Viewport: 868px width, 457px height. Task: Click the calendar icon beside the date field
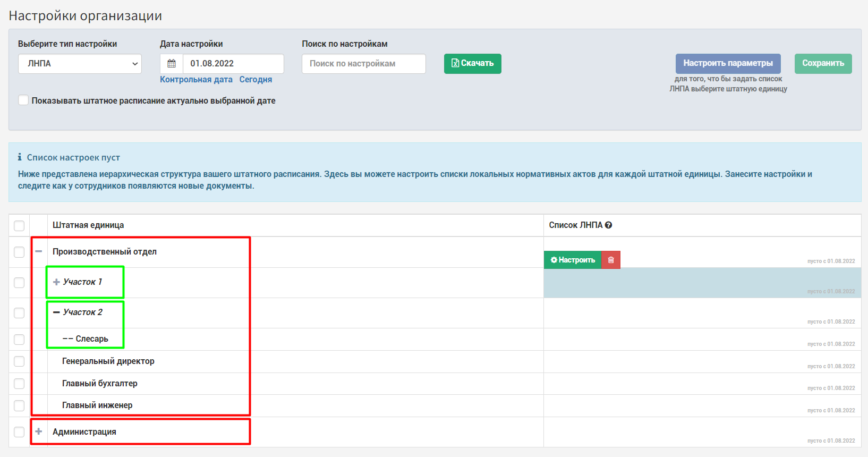pyautogui.click(x=172, y=64)
